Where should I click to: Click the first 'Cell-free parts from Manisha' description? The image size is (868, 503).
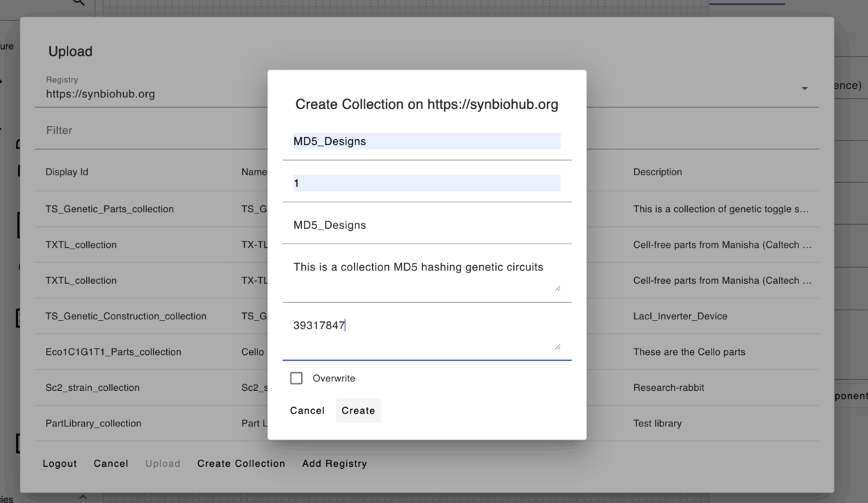(722, 245)
